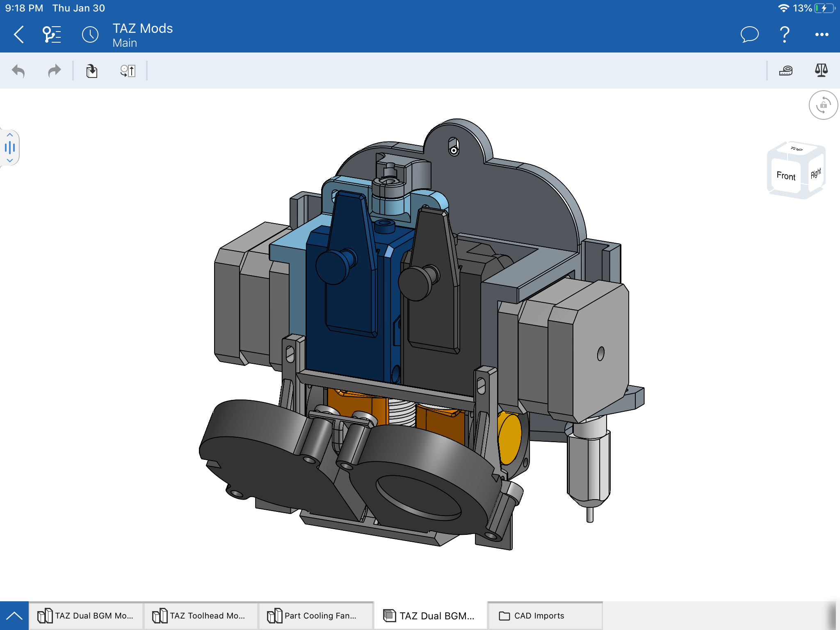840x630 pixels.
Task: Switch to Part Cooling Fan... tab
Action: tap(315, 616)
